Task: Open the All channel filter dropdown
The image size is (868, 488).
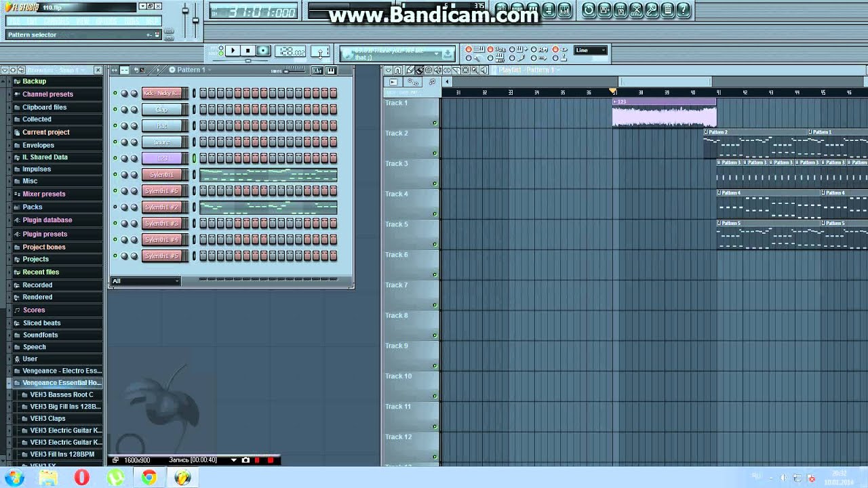Action: coord(145,281)
